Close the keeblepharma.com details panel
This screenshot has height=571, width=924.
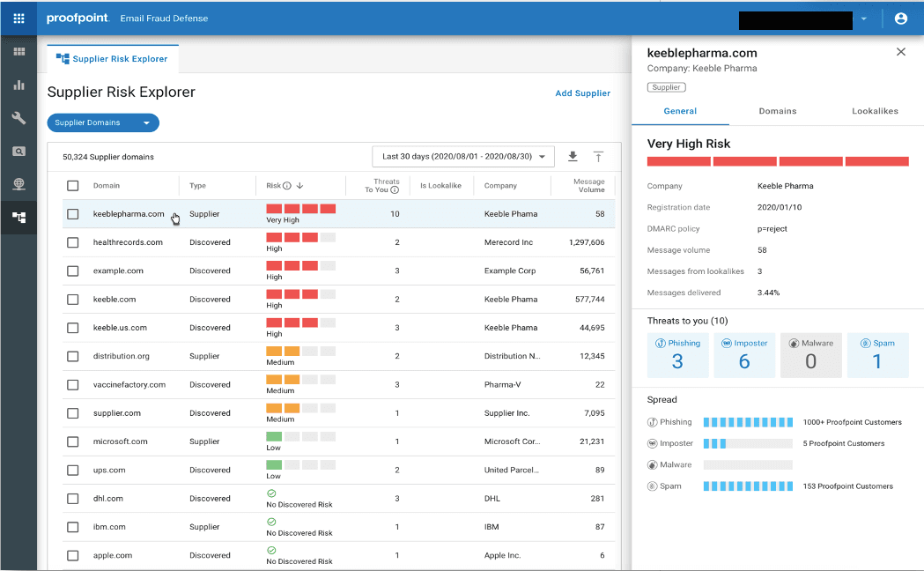(900, 52)
